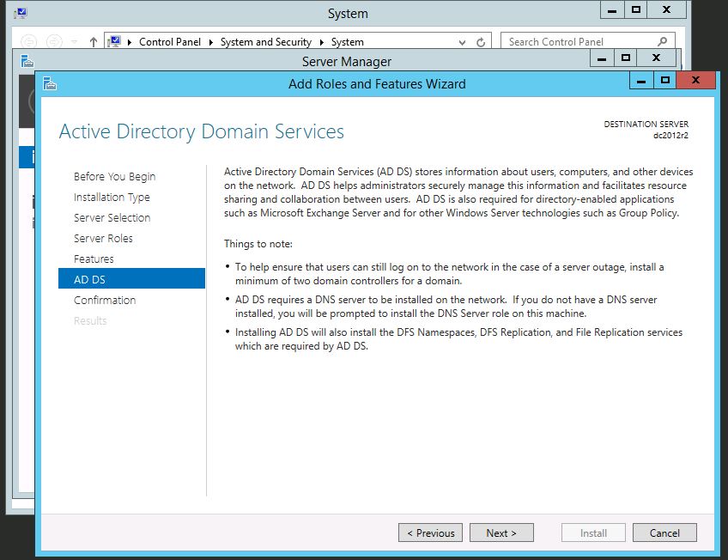Maximize the Add Roles and Features Wizard

(x=664, y=81)
